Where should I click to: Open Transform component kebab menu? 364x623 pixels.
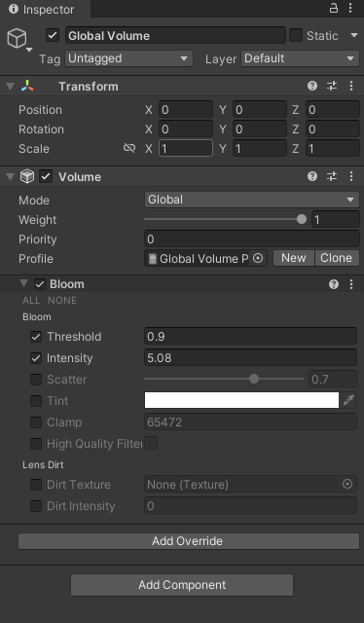tap(351, 86)
